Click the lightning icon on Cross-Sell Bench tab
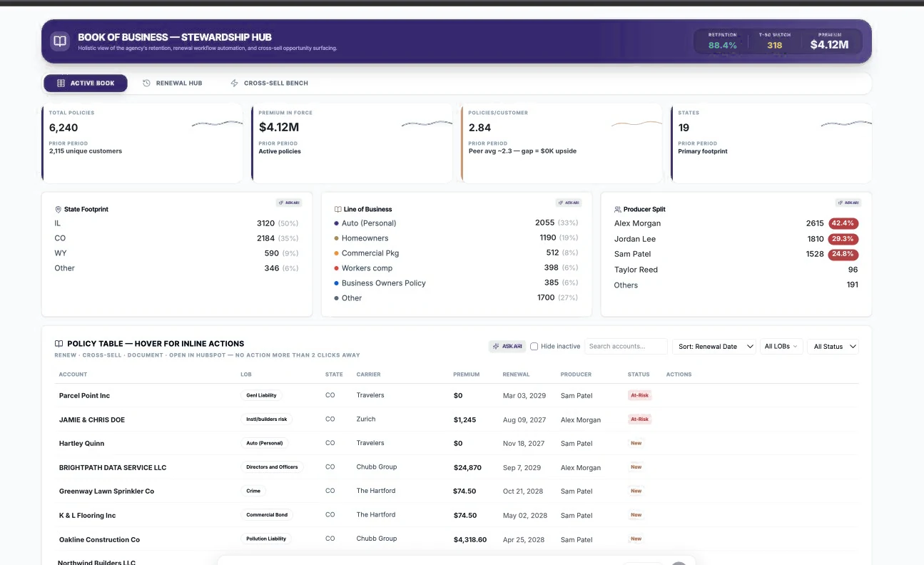 (x=234, y=83)
